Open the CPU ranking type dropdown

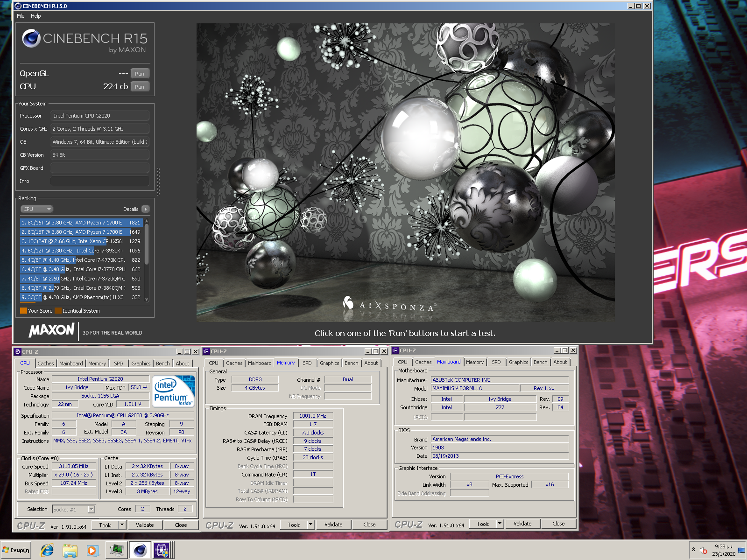coord(36,209)
